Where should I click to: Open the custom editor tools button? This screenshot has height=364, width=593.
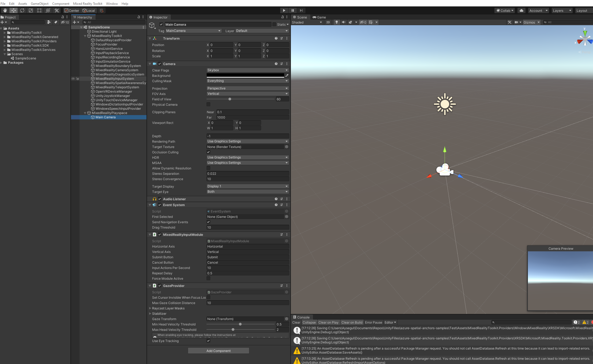[57, 10]
